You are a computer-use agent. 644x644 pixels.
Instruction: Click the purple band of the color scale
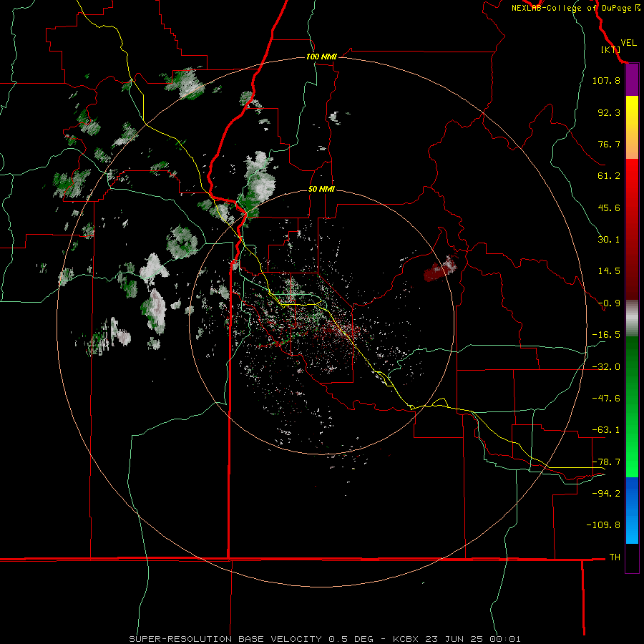coord(632,80)
